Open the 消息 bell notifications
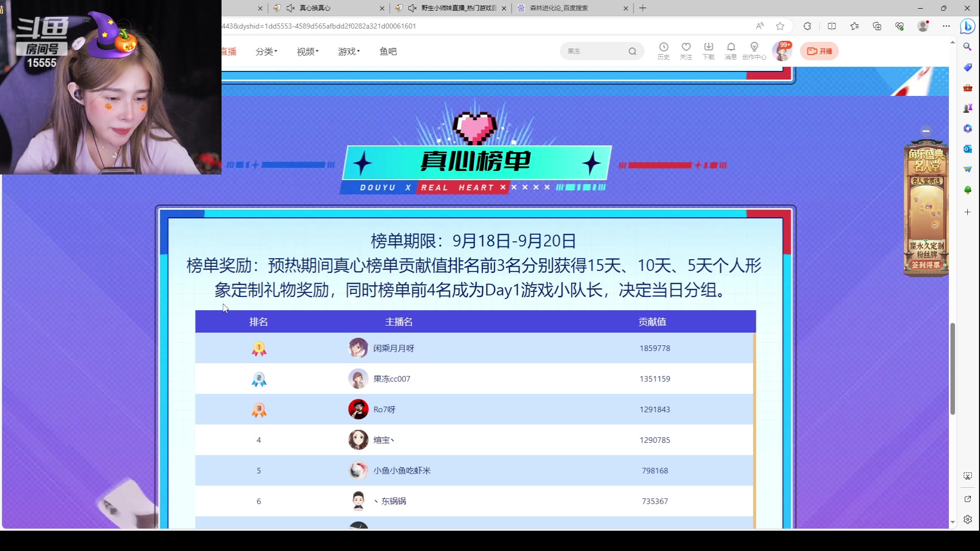This screenshot has width=980, height=551. point(731,51)
